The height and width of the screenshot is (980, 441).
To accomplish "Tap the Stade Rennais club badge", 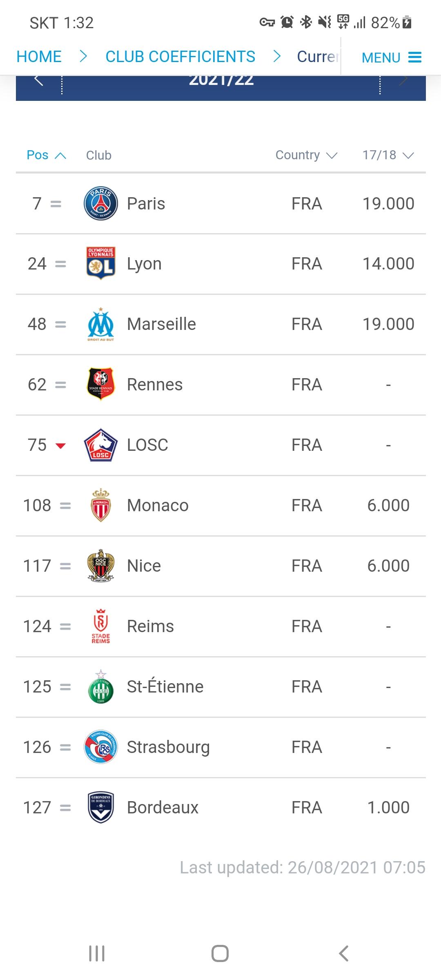I will (101, 384).
